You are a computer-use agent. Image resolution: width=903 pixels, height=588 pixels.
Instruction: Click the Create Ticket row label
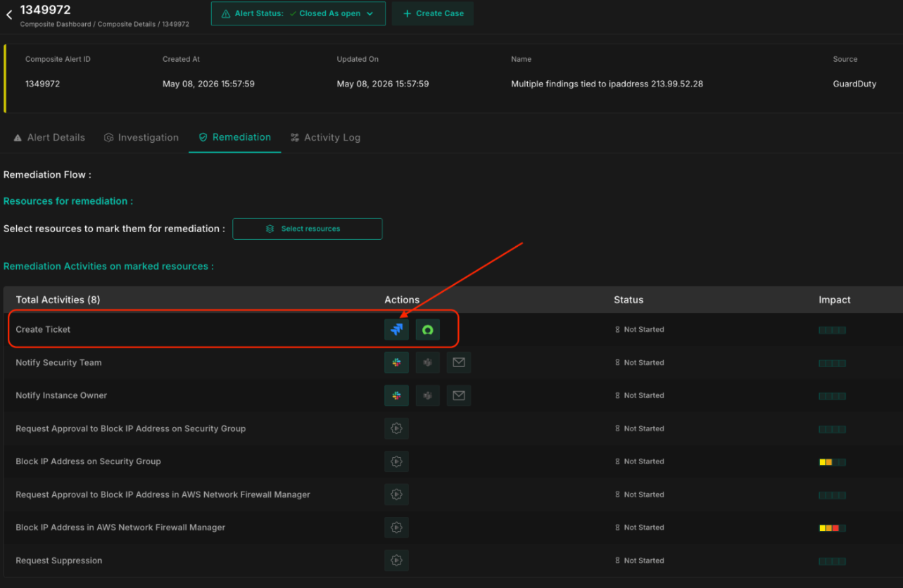tap(43, 329)
